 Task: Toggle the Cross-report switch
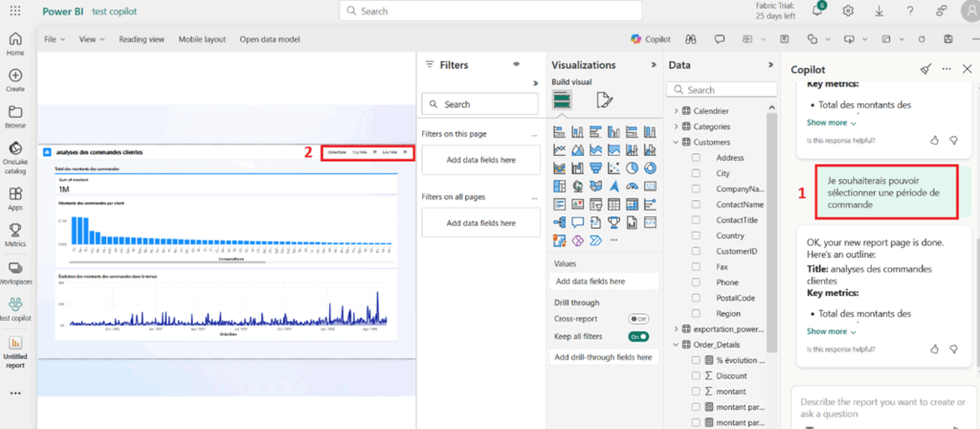(x=637, y=318)
